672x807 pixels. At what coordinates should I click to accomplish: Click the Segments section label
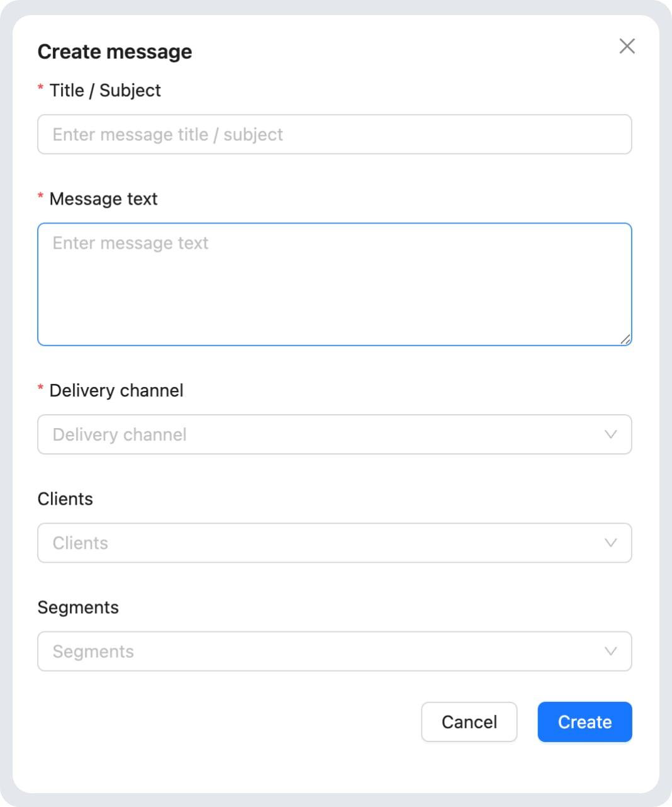[x=78, y=607]
